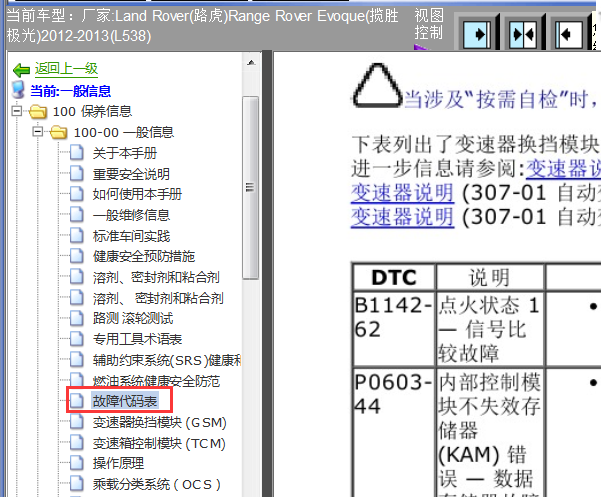
Task: Click the DTC column header
Action: 394,277
